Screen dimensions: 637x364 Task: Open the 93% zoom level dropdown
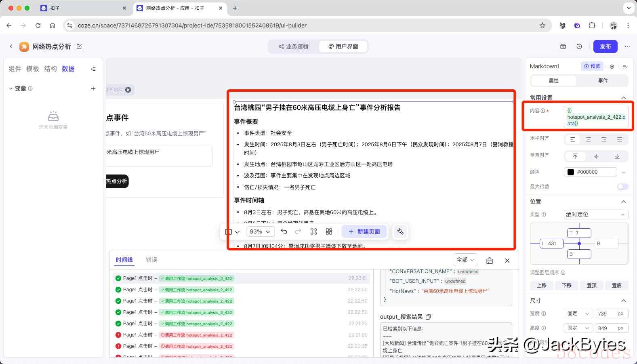point(260,231)
